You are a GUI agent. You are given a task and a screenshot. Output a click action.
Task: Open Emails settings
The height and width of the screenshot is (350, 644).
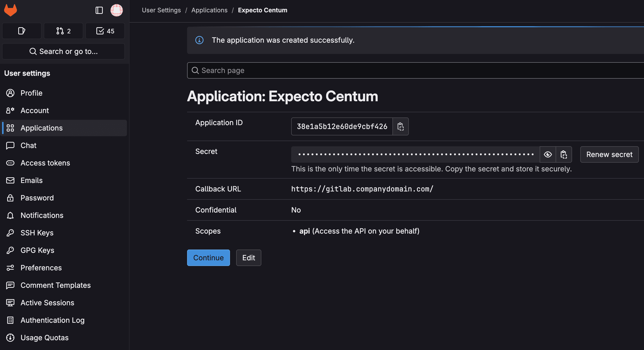click(63, 180)
